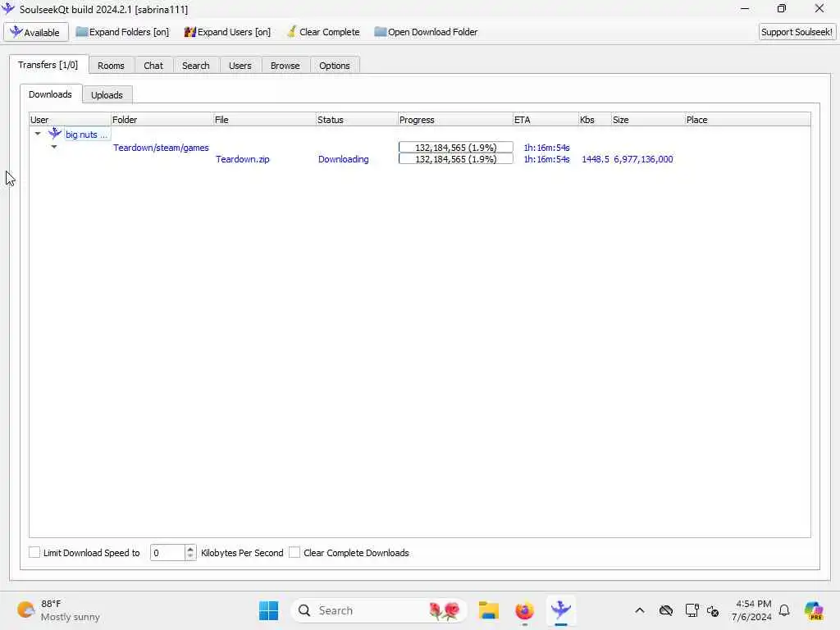Open File Explorer from taskbar
Image resolution: width=840 pixels, height=630 pixels.
[489, 610]
